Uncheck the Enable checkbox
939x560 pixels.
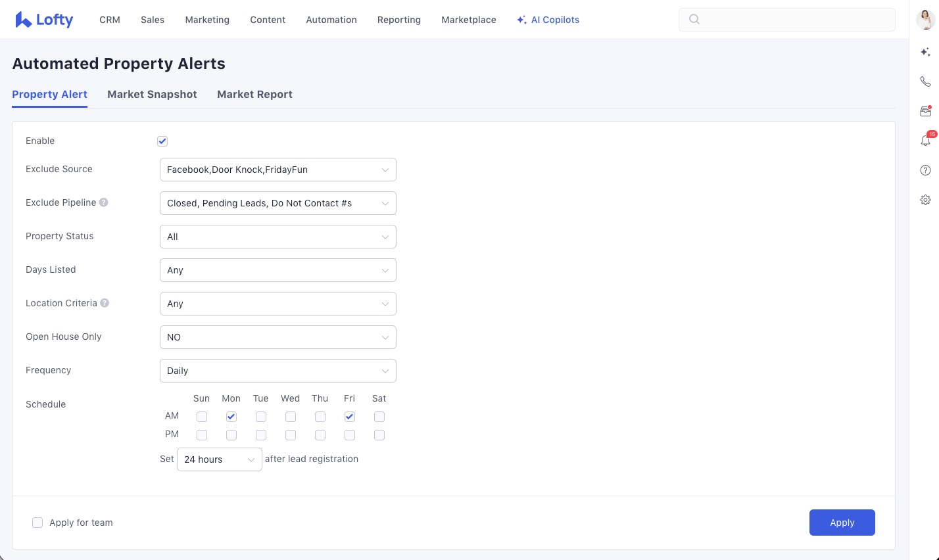pyautogui.click(x=162, y=141)
